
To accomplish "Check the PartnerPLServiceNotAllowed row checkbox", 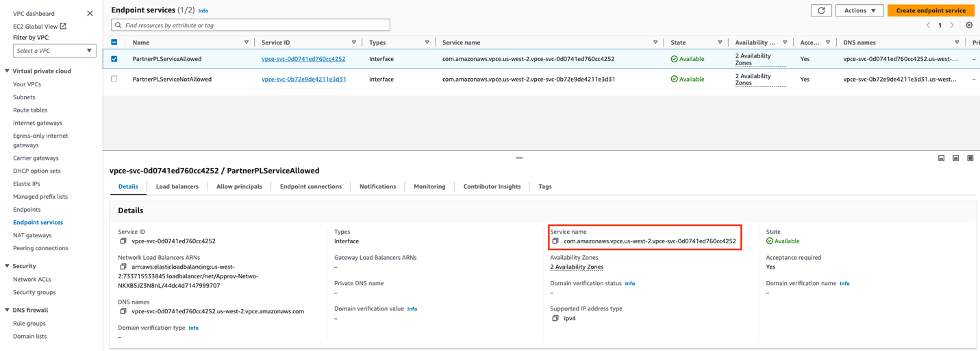I will (x=114, y=79).
